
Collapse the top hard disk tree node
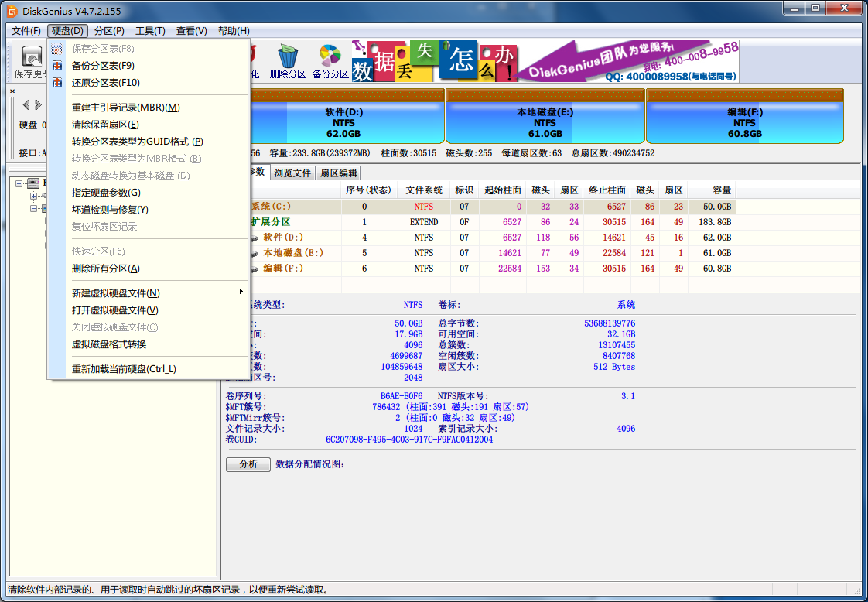[19, 183]
